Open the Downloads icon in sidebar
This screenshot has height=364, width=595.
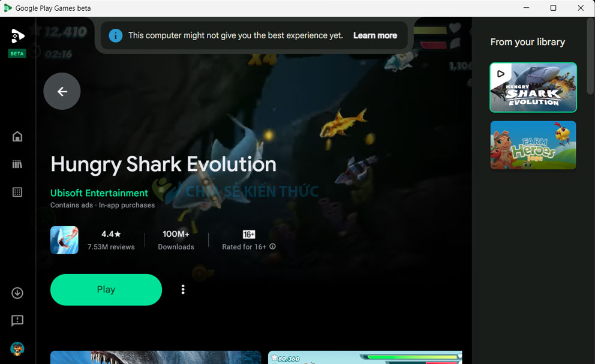tap(17, 293)
